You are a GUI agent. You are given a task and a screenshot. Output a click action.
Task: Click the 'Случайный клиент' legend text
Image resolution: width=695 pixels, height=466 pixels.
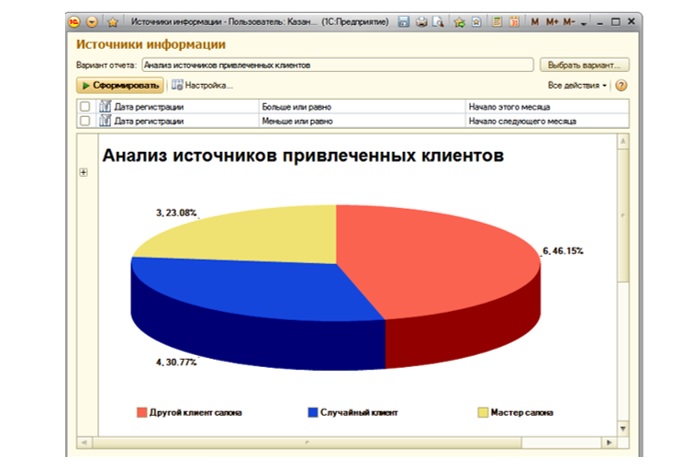pos(359,412)
